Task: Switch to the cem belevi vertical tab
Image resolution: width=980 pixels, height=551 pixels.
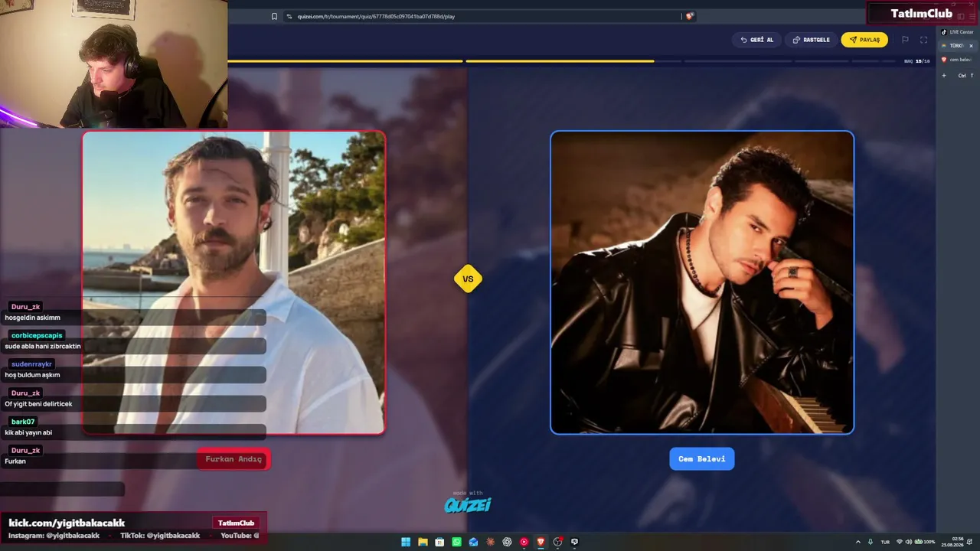Action: point(957,60)
